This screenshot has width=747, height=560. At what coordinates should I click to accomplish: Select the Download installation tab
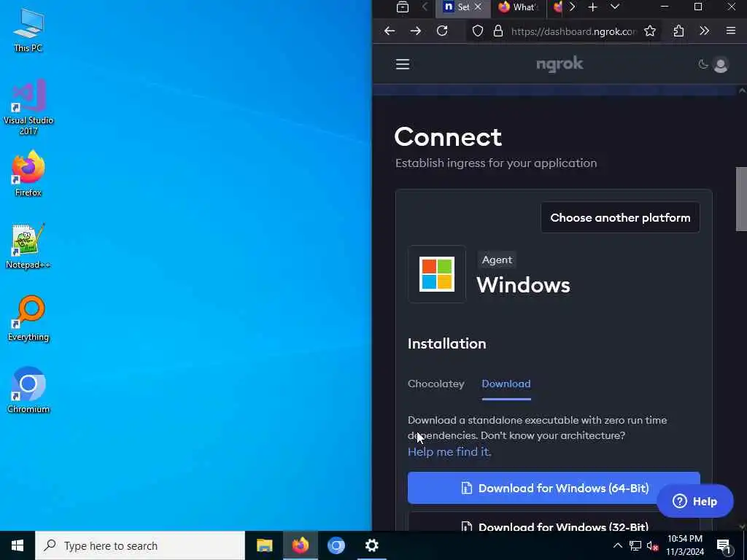(506, 384)
